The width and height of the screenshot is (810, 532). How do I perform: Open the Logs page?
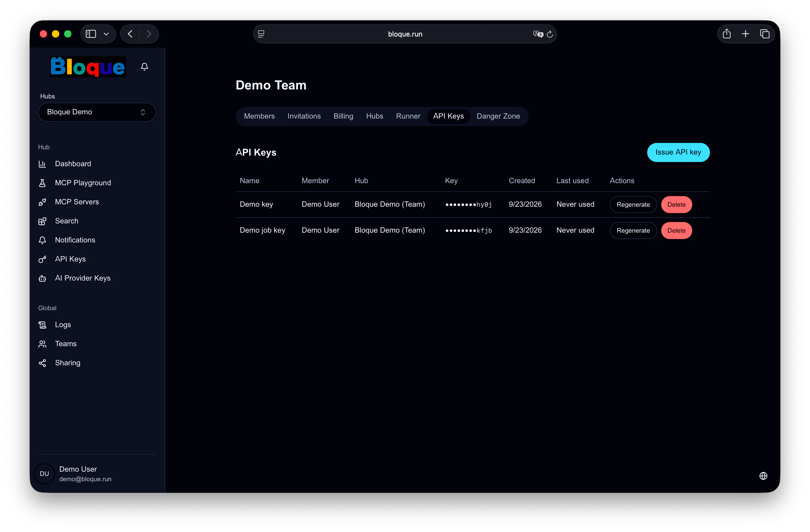click(x=63, y=325)
